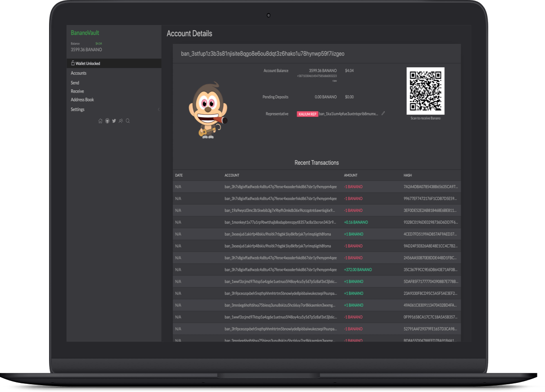
Task: Go to the Send page
Action: coord(75,83)
